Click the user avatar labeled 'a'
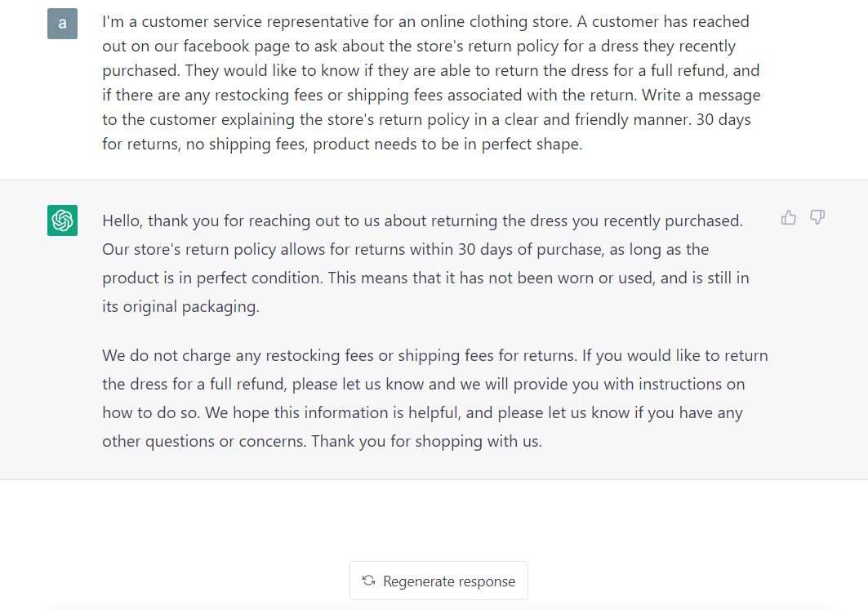This screenshot has width=868, height=610. (x=63, y=23)
